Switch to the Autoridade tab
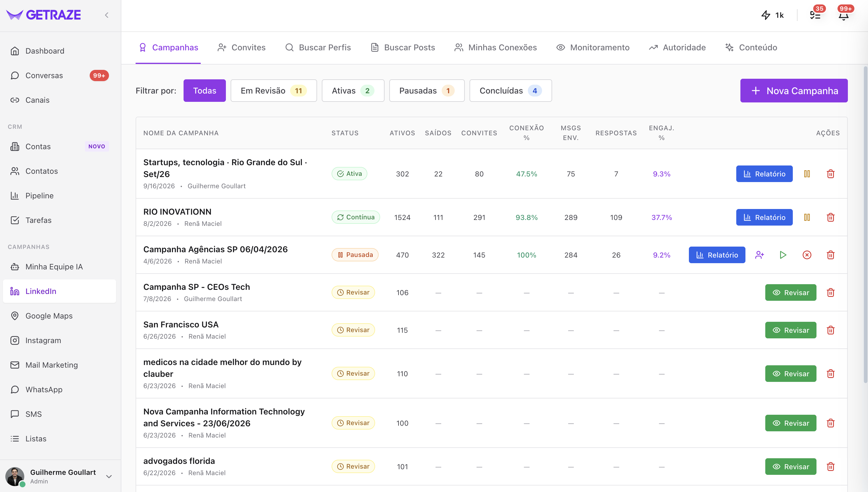This screenshot has width=868, height=492. pyautogui.click(x=677, y=47)
